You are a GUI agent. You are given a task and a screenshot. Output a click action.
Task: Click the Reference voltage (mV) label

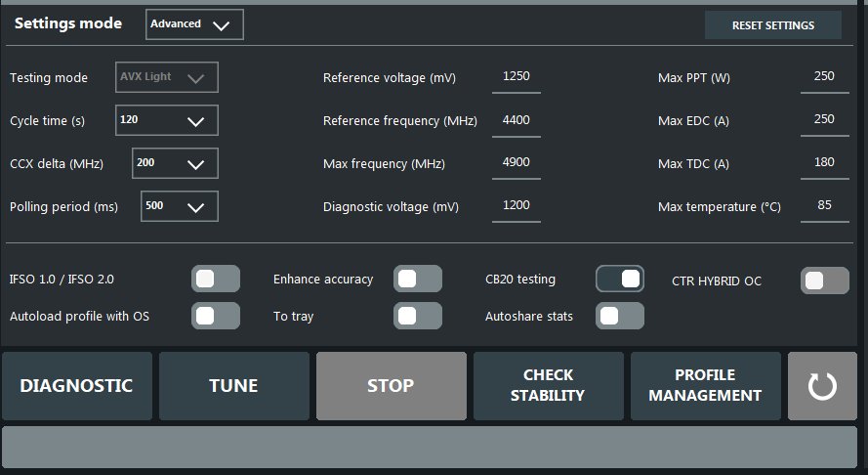[x=390, y=78]
